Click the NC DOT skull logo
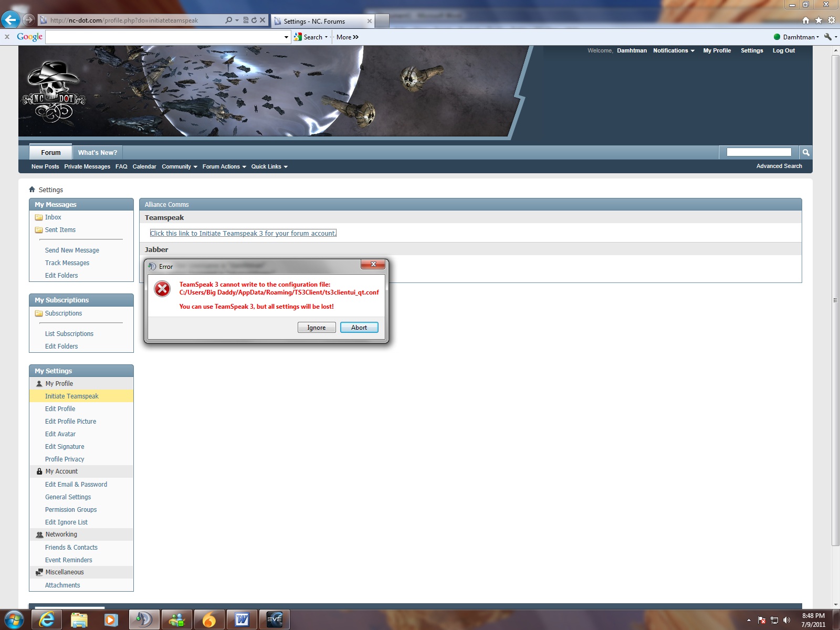Viewport: 840px width, 630px height. tap(53, 92)
